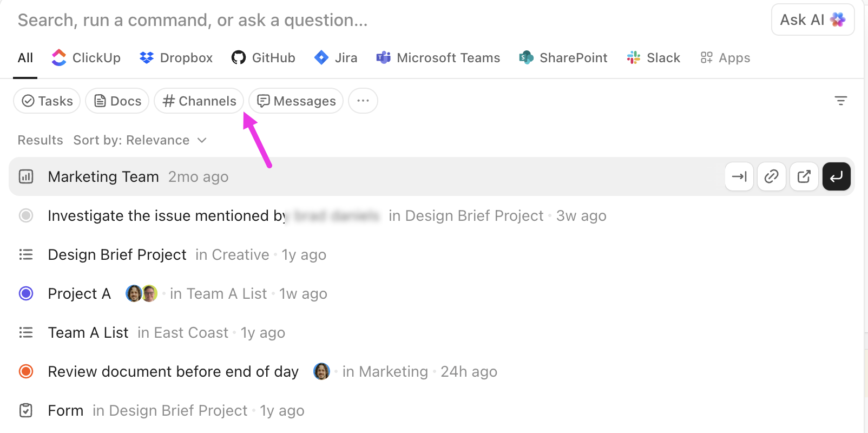Viewport: 868px width, 433px height.
Task: Toggle the Docs filter chip
Action: 117,101
